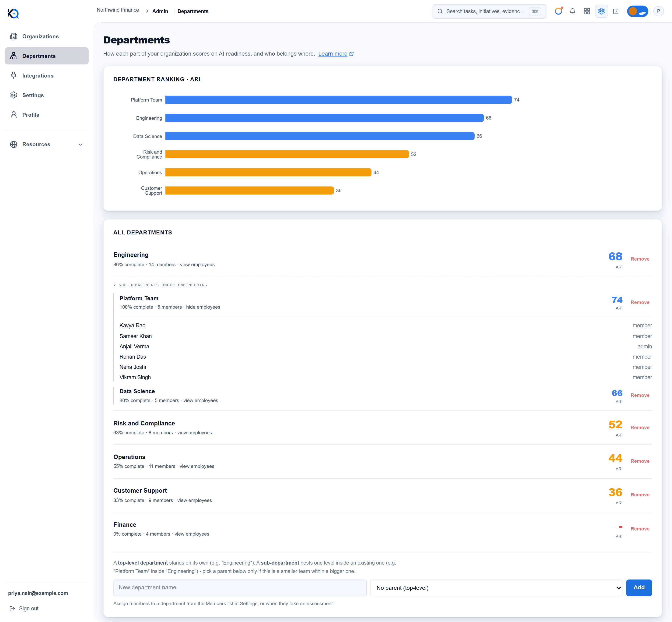Click the New department name field
672x622 pixels.
pos(240,588)
